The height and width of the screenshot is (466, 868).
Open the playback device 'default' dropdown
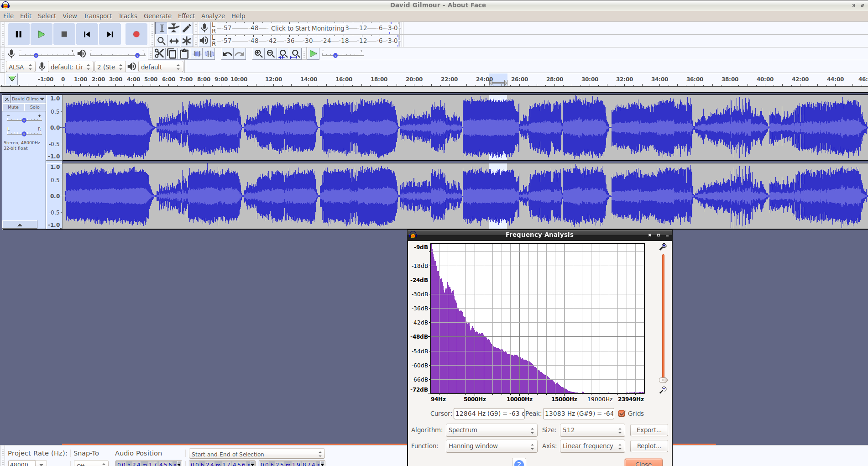[x=161, y=67]
